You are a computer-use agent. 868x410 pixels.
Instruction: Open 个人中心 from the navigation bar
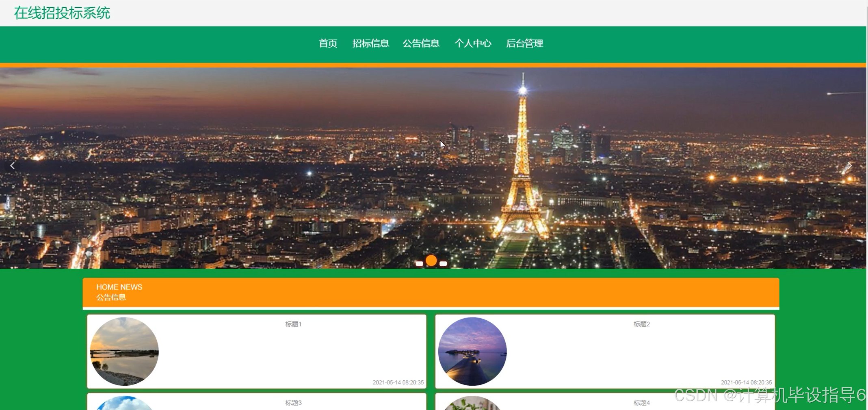pyautogui.click(x=473, y=43)
